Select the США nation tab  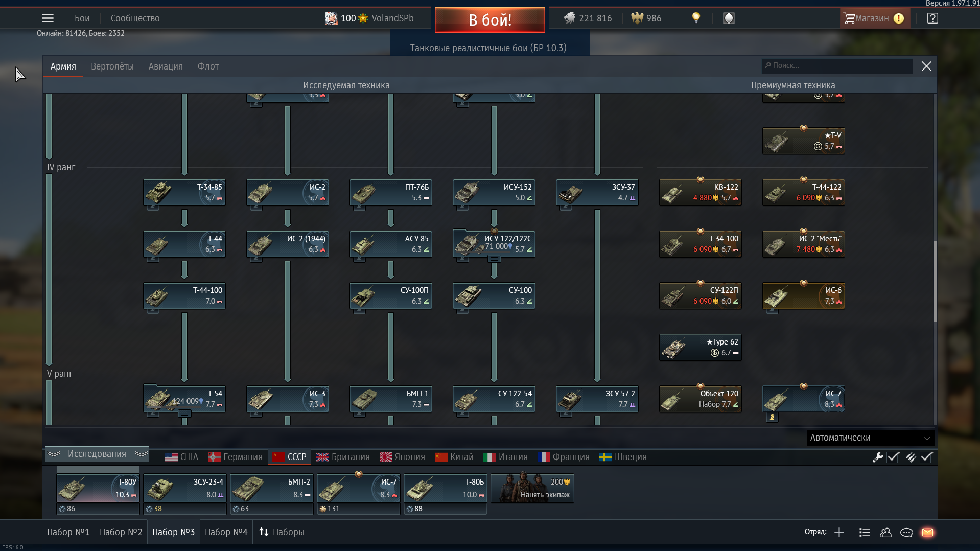182,457
